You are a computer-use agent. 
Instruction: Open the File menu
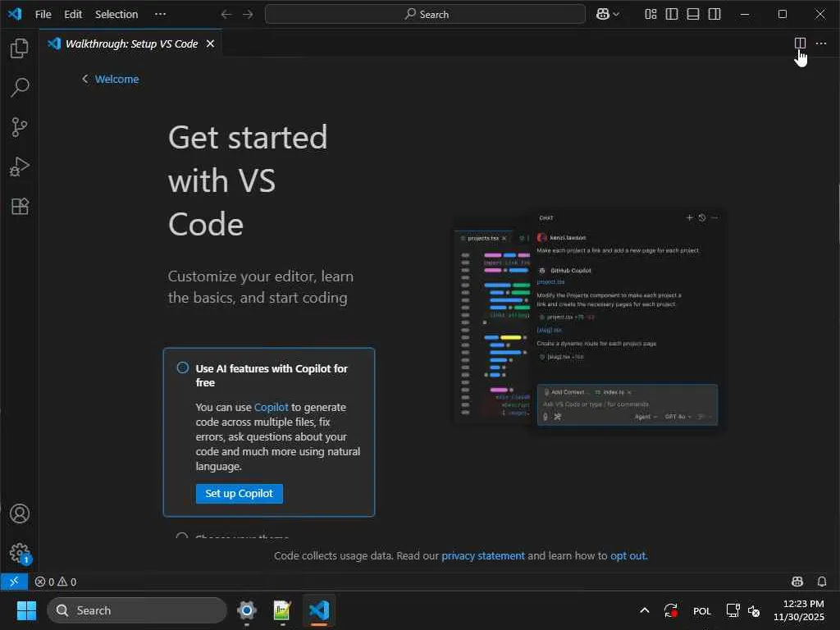[x=43, y=15]
